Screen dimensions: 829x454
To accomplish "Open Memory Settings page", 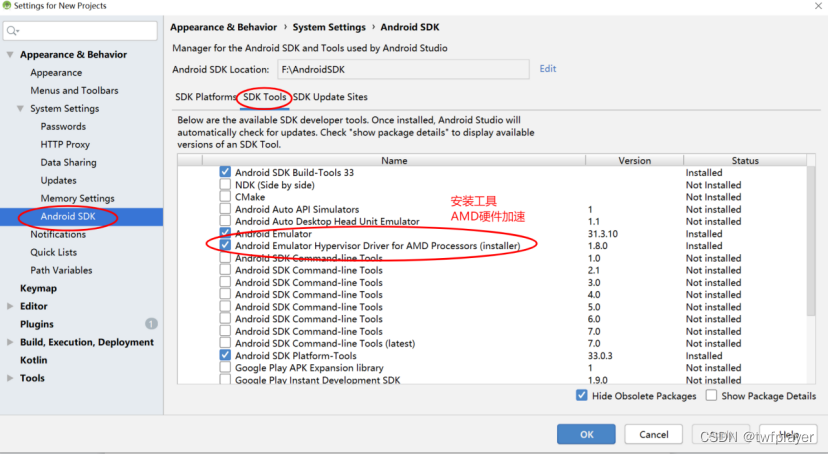I will tap(77, 198).
